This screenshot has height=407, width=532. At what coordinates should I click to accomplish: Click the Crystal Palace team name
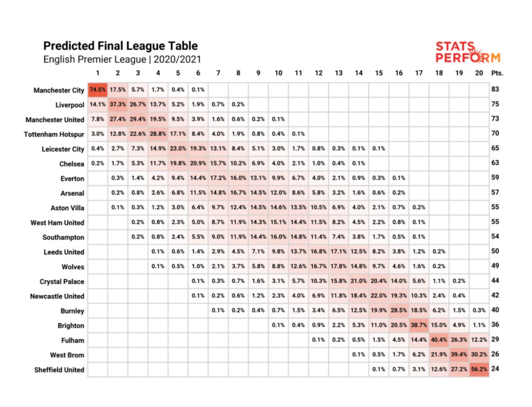click(62, 282)
